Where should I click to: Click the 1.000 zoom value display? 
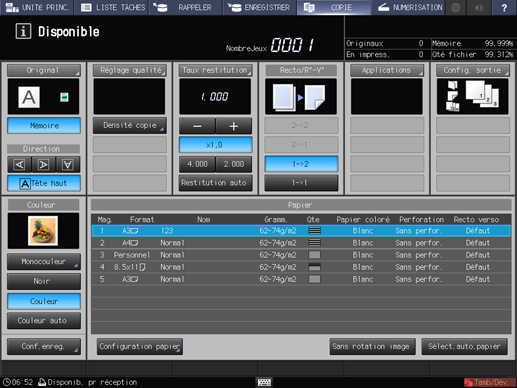tap(215, 97)
